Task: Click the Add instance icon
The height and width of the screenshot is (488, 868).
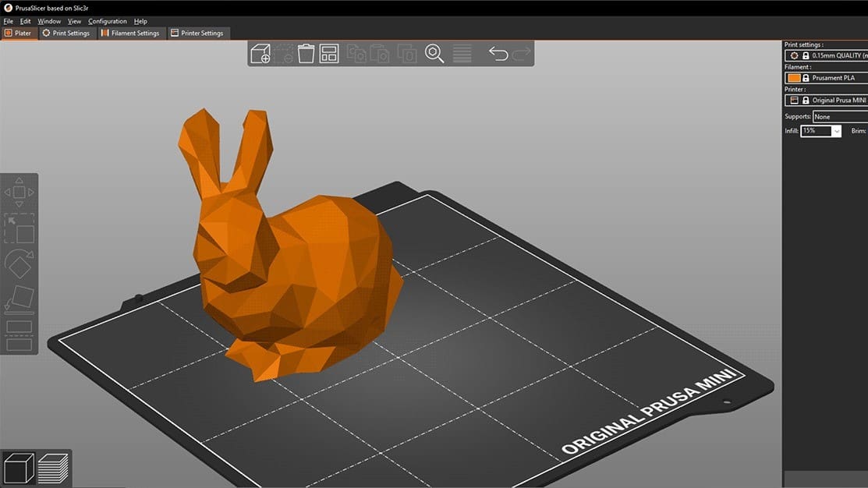Action: click(407, 54)
